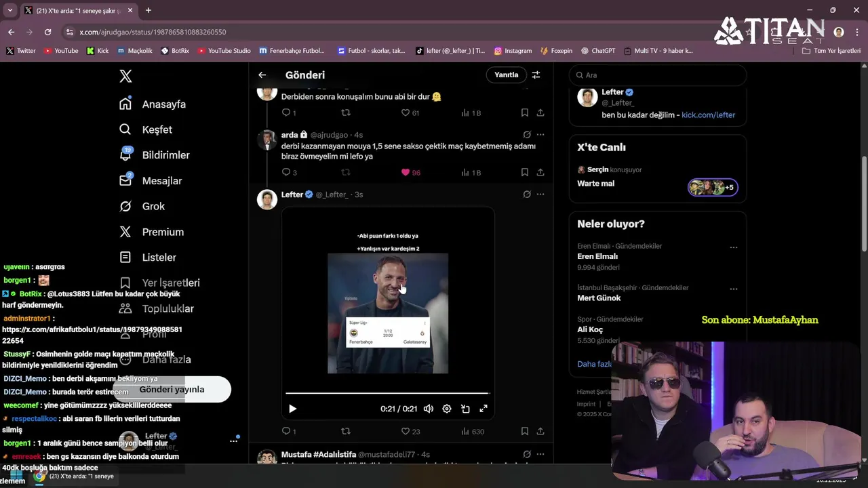Go back using Gönderi back arrow
Screen dimensions: 868x488
pyautogui.click(x=262, y=75)
